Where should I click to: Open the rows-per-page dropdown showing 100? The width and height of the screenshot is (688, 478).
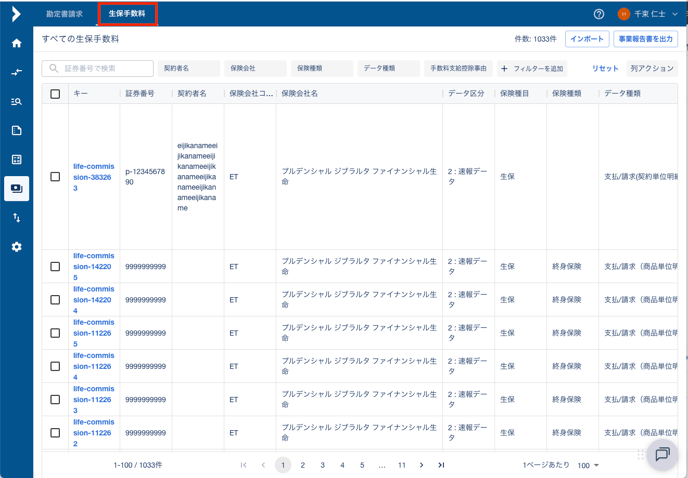588,465
